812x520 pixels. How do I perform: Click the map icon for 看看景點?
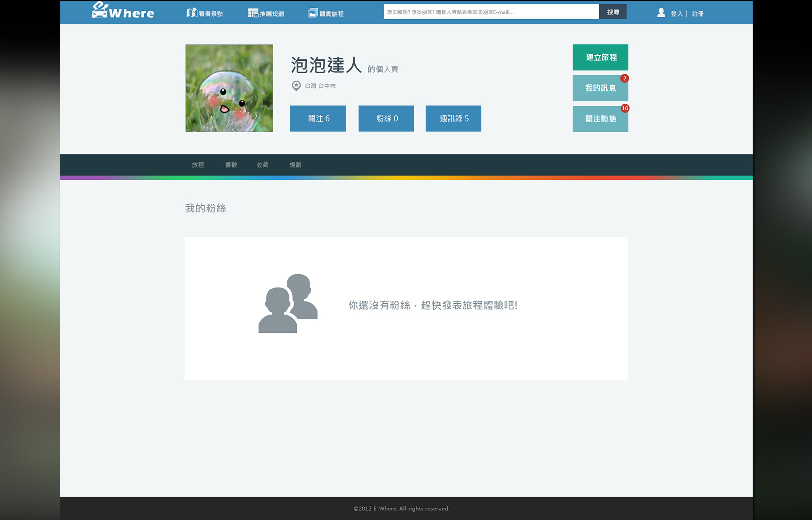[x=191, y=13]
